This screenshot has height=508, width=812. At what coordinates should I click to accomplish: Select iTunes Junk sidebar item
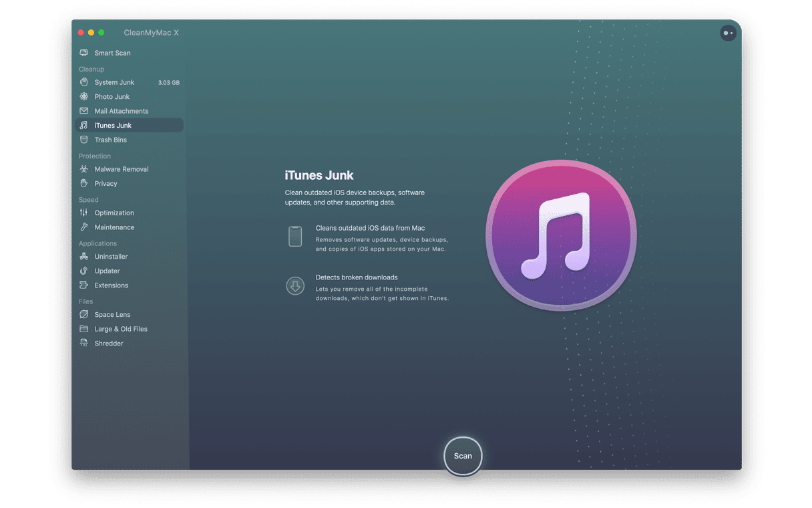113,126
